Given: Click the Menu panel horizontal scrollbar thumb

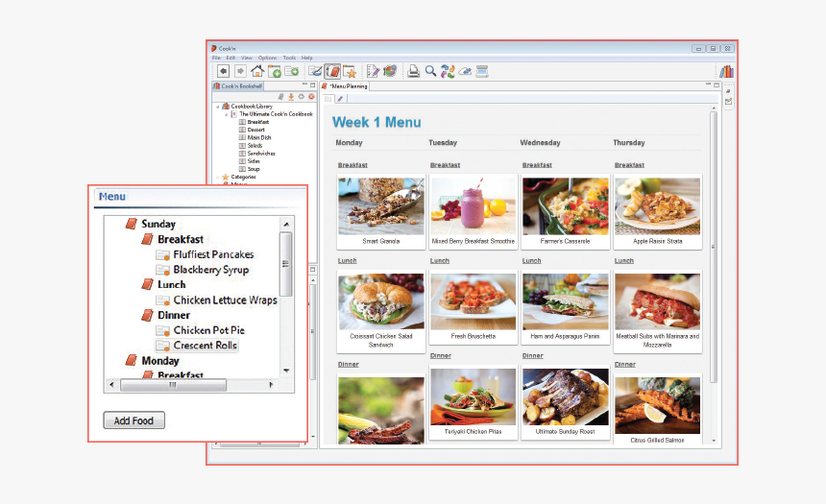Looking at the screenshot, I should pos(173,385).
